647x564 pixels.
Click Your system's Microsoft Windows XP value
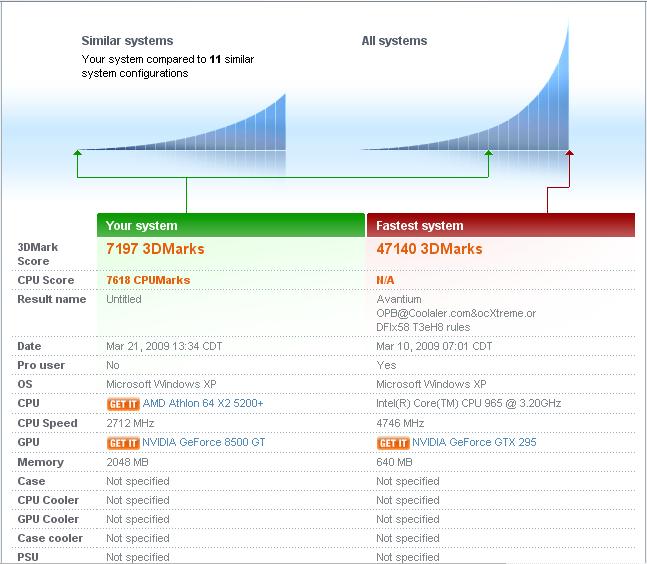(161, 384)
